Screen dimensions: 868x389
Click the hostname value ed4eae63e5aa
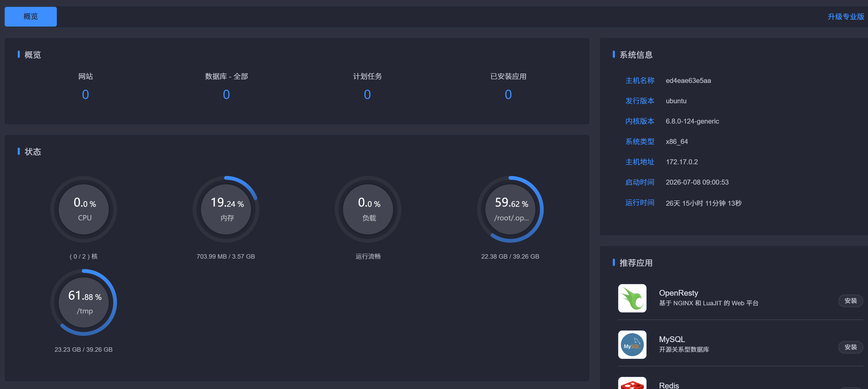[688, 81]
